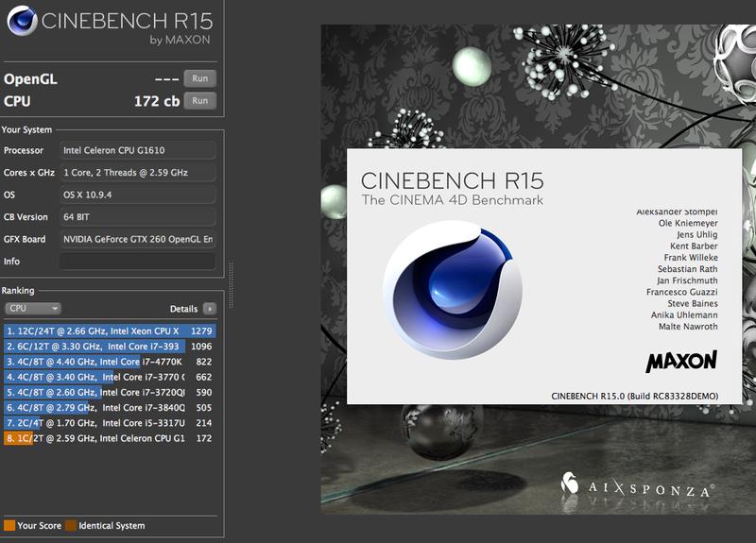The height and width of the screenshot is (543, 756).
Task: Click credit name Malte Nawroth
Action: 688,327
